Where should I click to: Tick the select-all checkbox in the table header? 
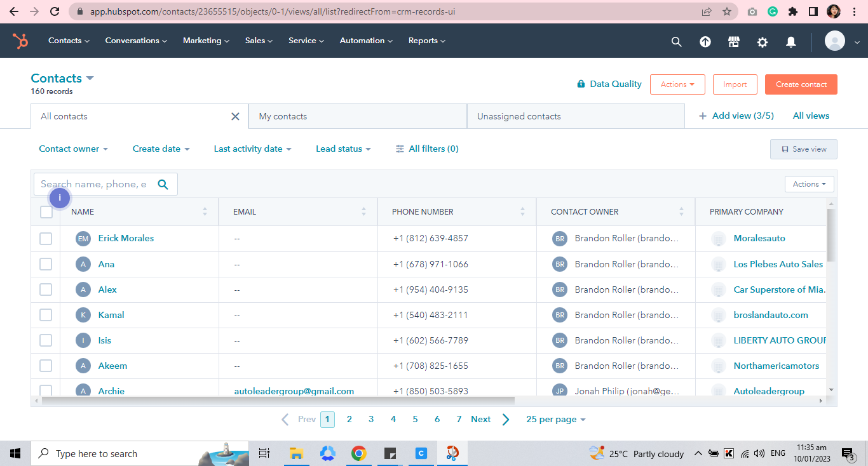pyautogui.click(x=46, y=212)
